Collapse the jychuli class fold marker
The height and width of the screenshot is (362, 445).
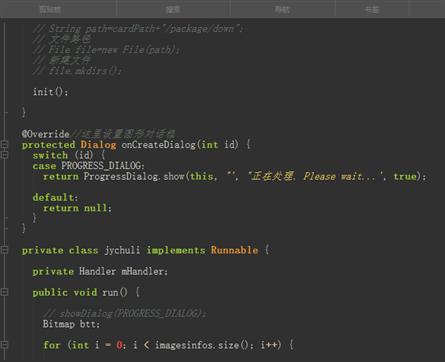tap(4, 250)
